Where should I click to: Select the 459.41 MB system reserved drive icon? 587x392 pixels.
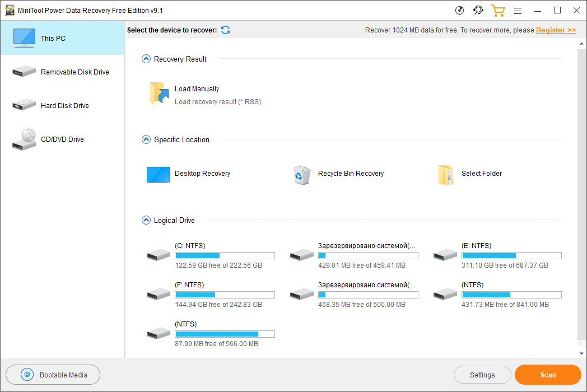(x=302, y=255)
